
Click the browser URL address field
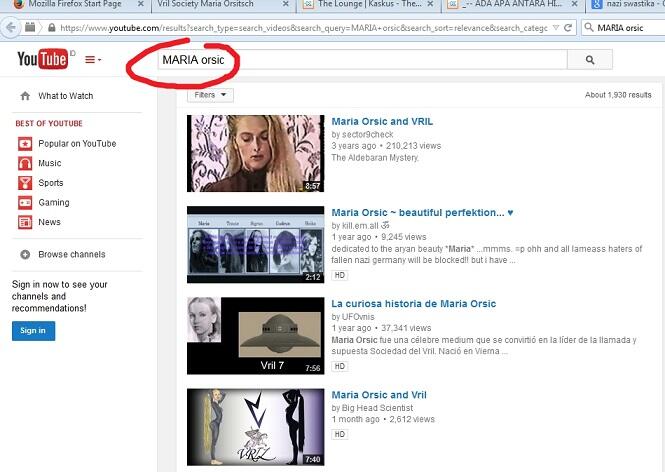coord(303,28)
